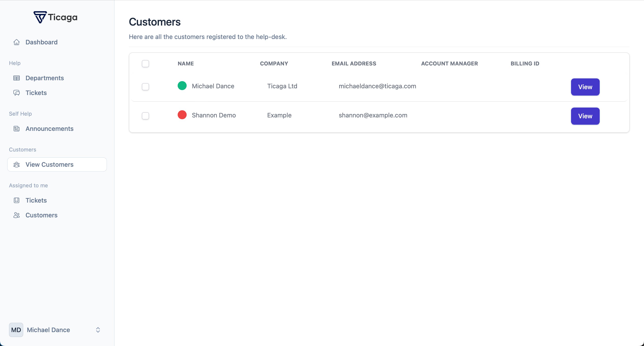Click the View Customers group icon
644x346 pixels.
[x=17, y=164]
